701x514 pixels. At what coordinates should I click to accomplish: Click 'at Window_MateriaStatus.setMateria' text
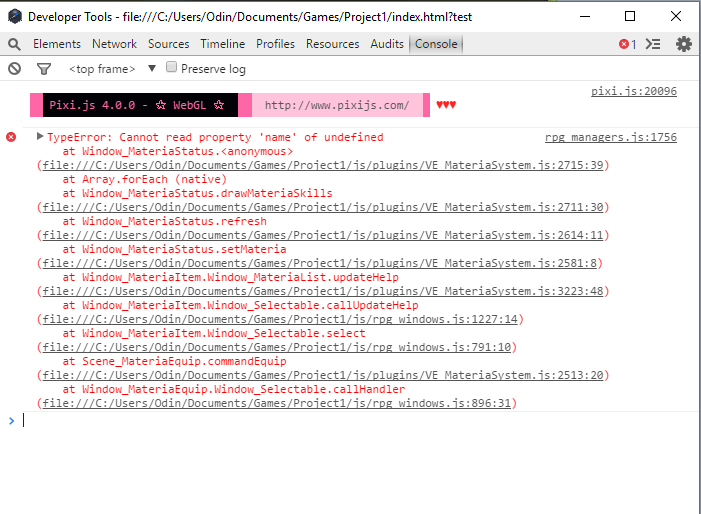click(x=174, y=249)
